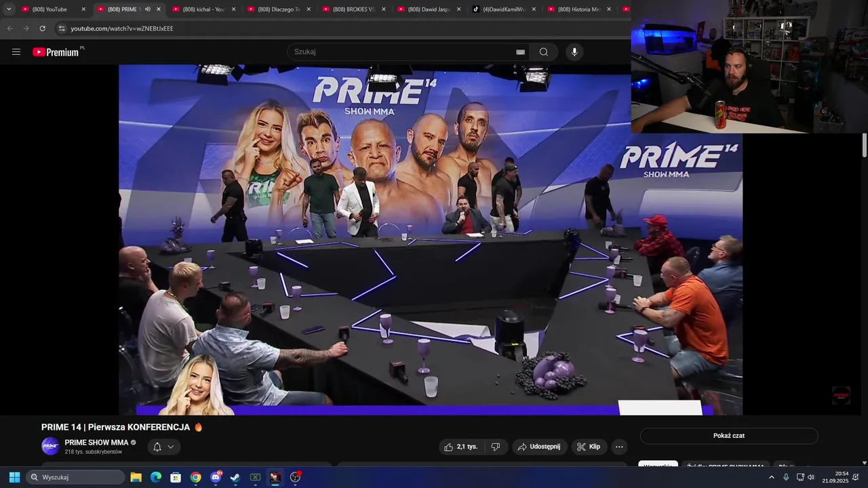Go back with browser back arrow

point(9,28)
